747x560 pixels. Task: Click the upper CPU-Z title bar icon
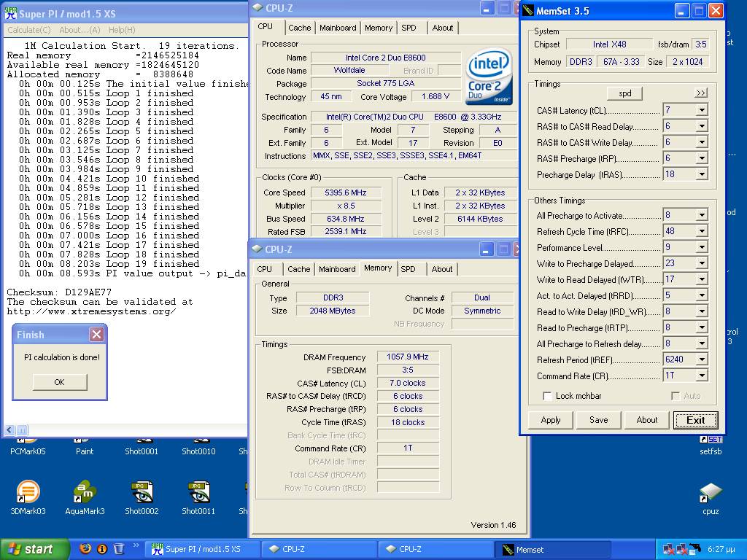(258, 7)
